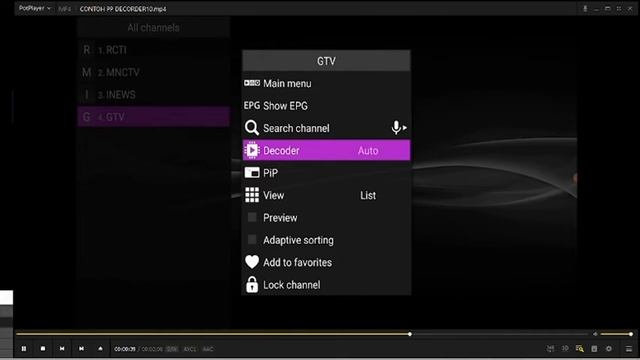
Task: Select channel 2. MNCTV
Action: [153, 72]
